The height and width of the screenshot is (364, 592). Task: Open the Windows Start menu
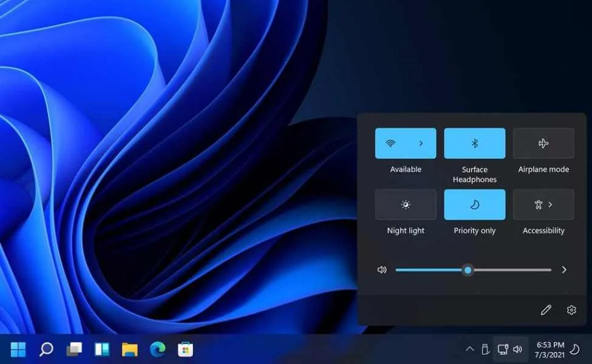coord(18,349)
